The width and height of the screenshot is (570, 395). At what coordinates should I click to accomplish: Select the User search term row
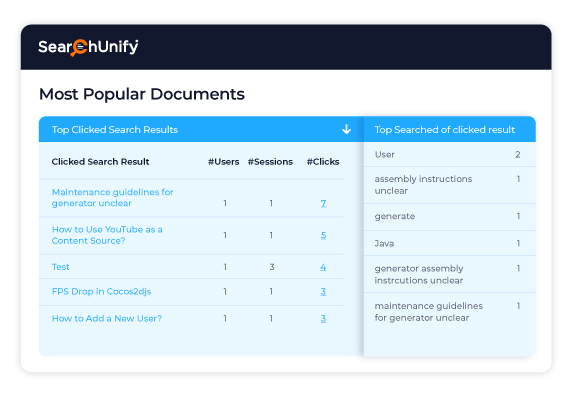(450, 154)
